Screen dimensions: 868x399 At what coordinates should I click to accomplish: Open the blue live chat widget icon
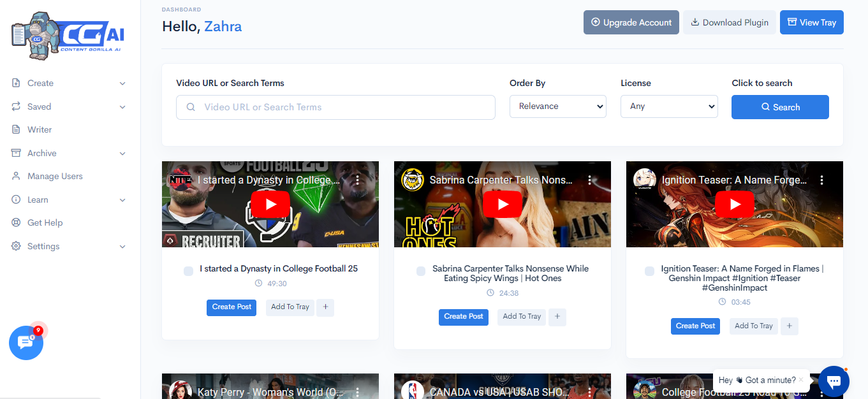(x=834, y=381)
